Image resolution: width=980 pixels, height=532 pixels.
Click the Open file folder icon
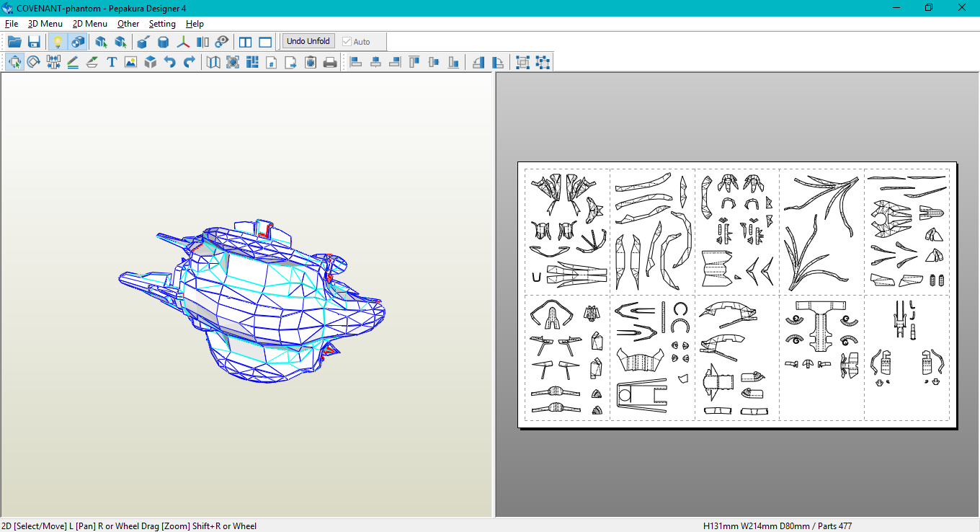pos(14,42)
